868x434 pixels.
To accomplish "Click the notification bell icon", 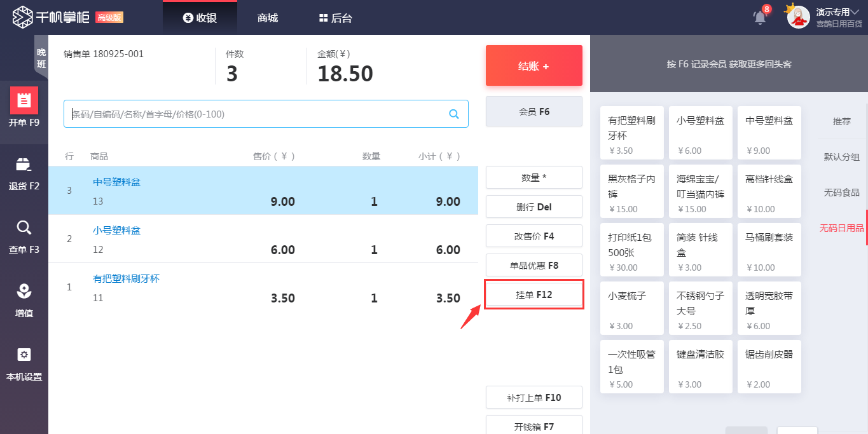I will coord(760,17).
